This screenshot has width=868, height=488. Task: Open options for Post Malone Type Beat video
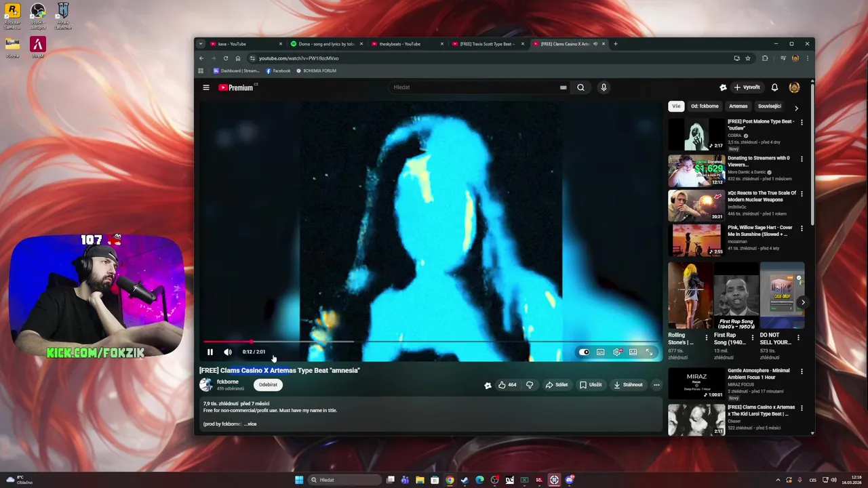[802, 123]
